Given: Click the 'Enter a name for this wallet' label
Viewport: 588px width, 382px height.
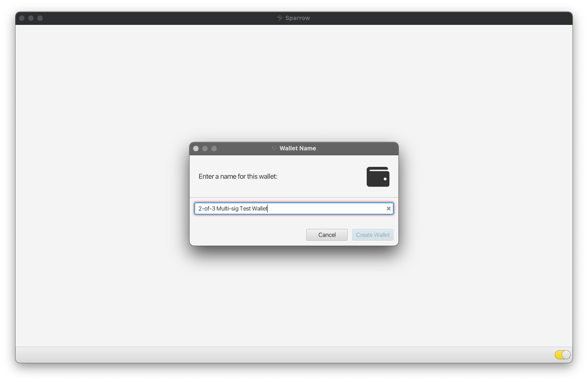Looking at the screenshot, I should [x=238, y=176].
